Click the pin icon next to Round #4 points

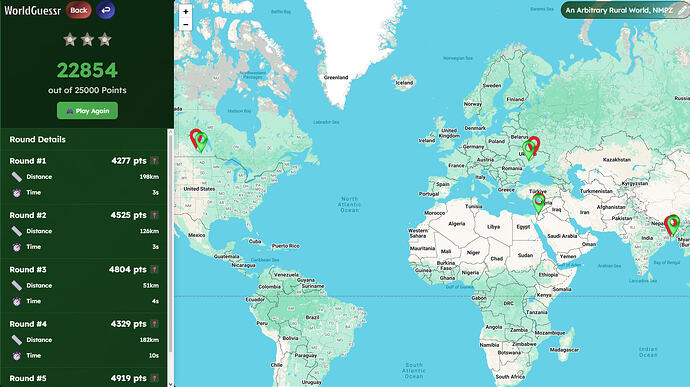154,324
